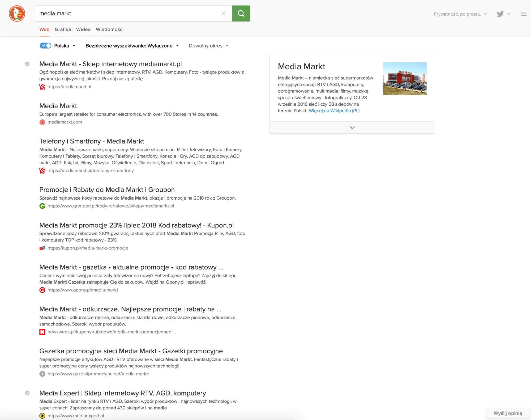Click the mediamarkt.com favicon

pyautogui.click(x=42, y=122)
